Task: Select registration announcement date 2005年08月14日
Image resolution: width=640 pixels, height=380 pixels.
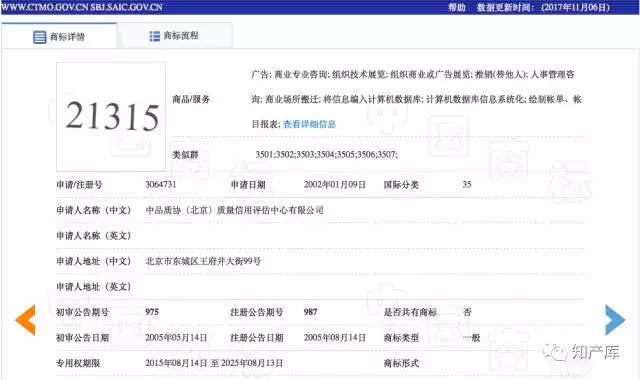Action: pos(335,338)
